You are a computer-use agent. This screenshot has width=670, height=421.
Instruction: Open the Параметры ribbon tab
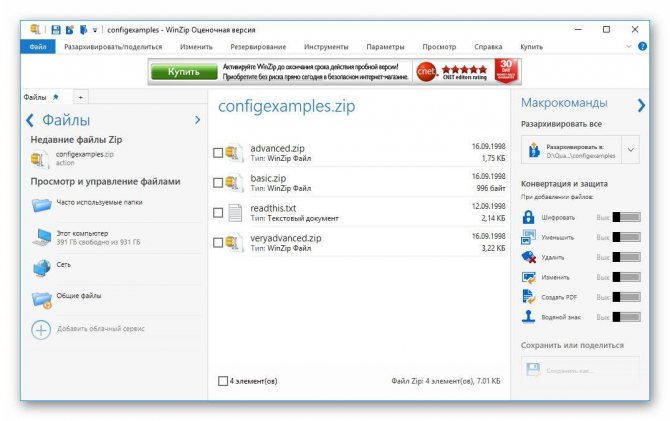tap(385, 47)
